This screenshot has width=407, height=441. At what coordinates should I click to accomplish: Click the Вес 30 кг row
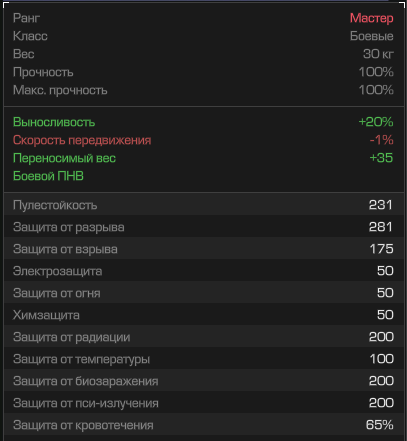click(203, 54)
